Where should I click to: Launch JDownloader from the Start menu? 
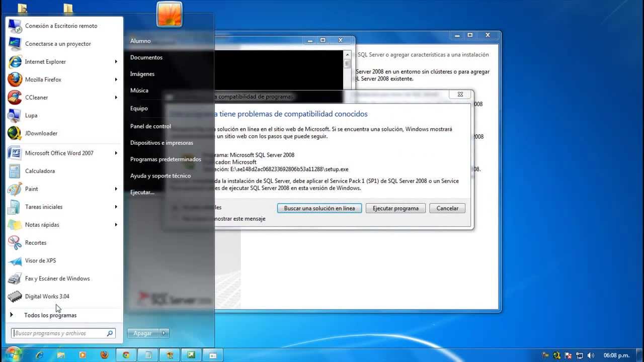64,133
